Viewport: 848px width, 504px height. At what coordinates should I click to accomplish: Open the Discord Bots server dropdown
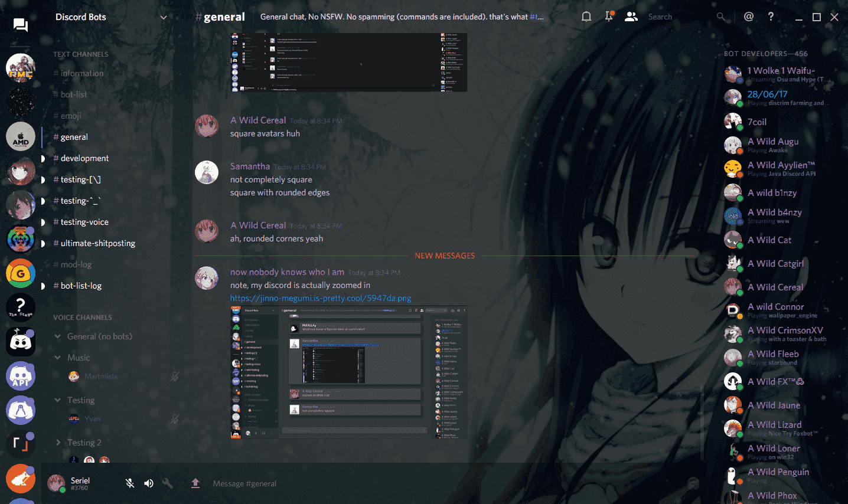[x=164, y=17]
